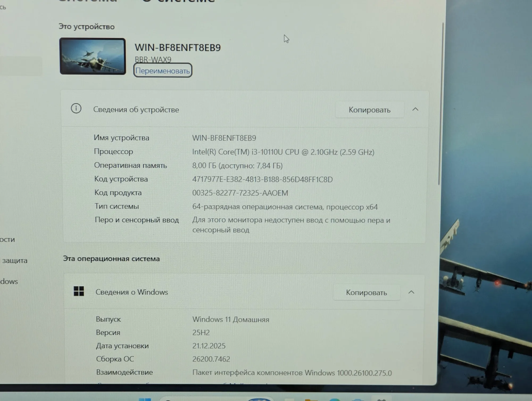Screen dimensions: 532x401
Task: Click the Имя устройства label
Action: pos(121,138)
